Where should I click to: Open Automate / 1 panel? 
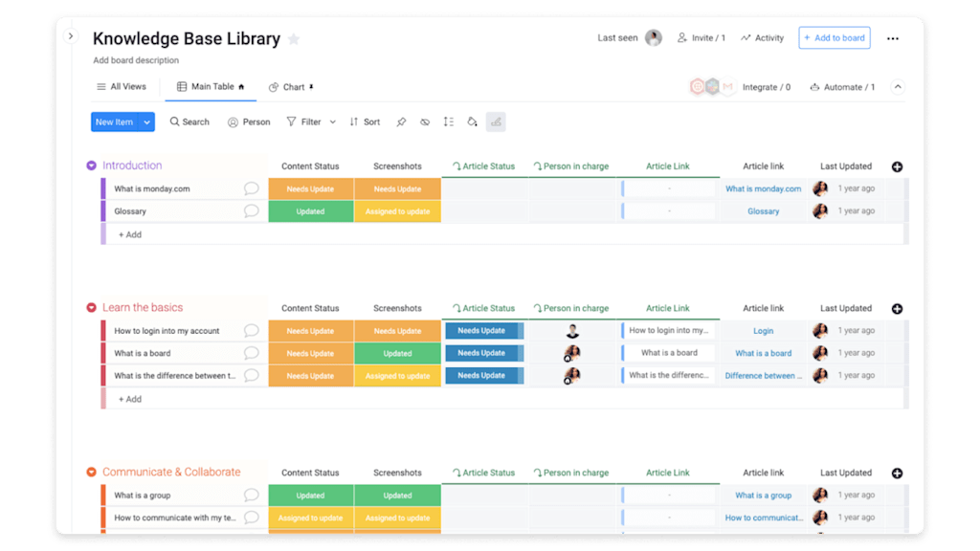tap(842, 87)
